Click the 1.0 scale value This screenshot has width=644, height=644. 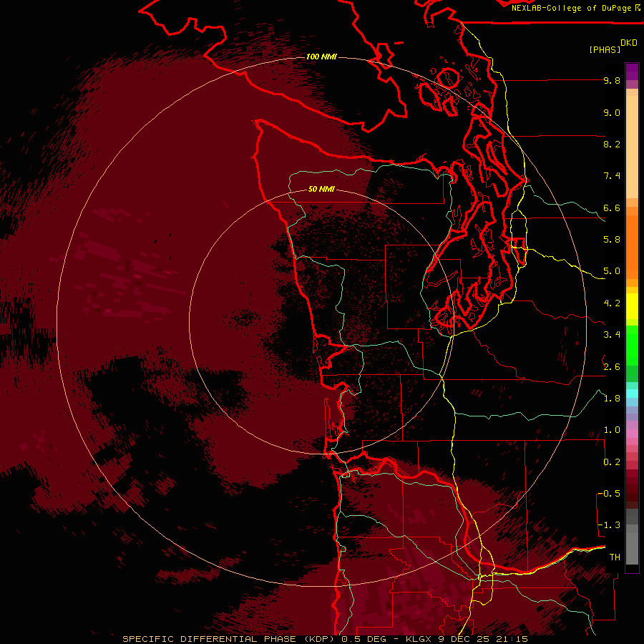click(x=612, y=430)
